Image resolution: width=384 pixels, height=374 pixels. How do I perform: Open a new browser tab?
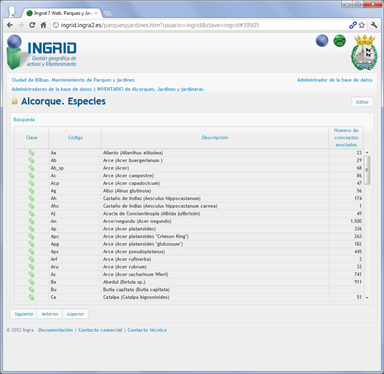107,14
